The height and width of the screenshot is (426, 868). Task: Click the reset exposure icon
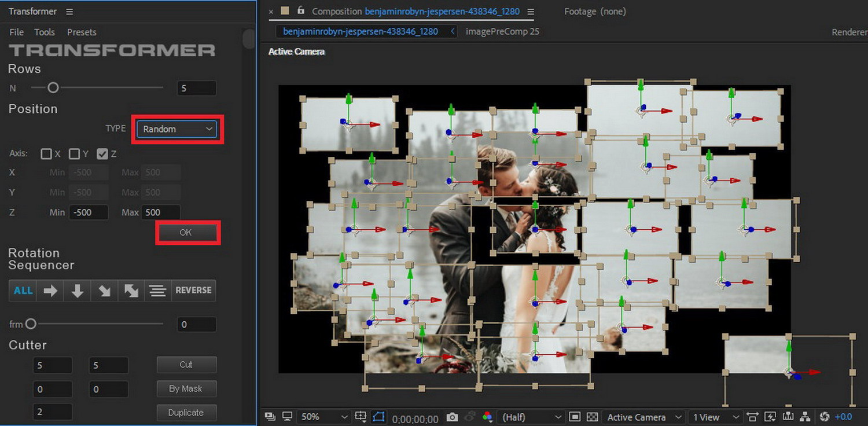point(825,417)
